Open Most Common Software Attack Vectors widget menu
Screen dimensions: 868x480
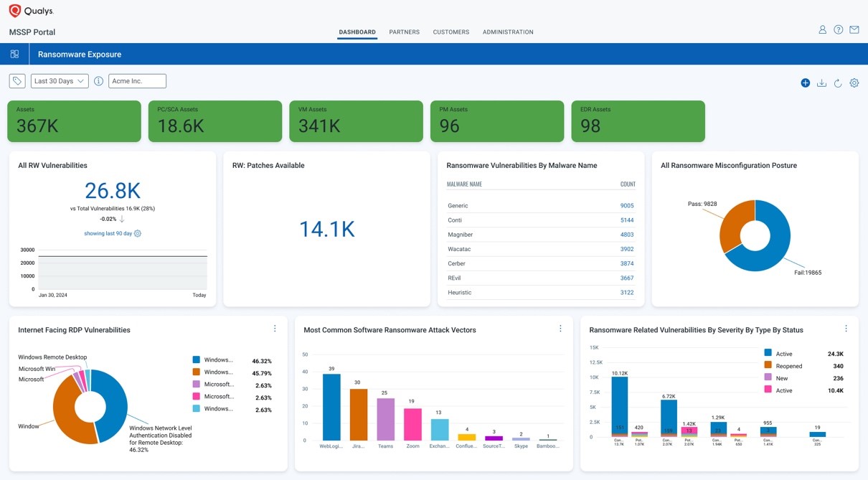point(560,329)
